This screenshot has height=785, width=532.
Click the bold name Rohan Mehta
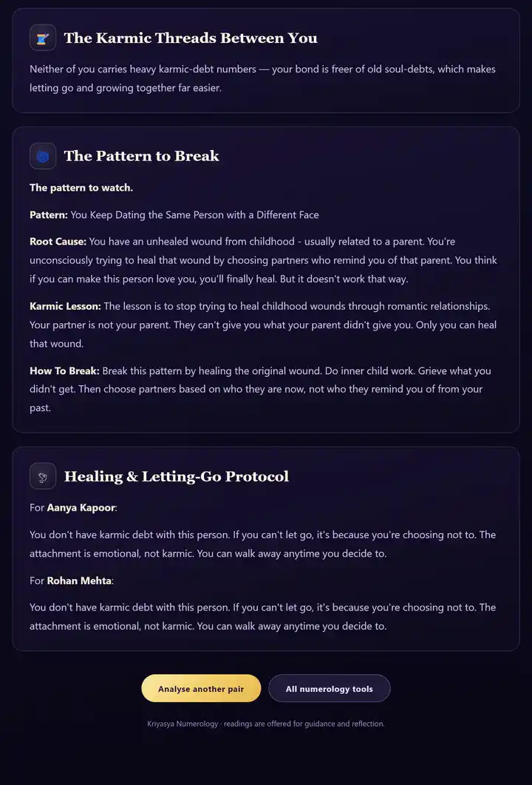point(79,581)
